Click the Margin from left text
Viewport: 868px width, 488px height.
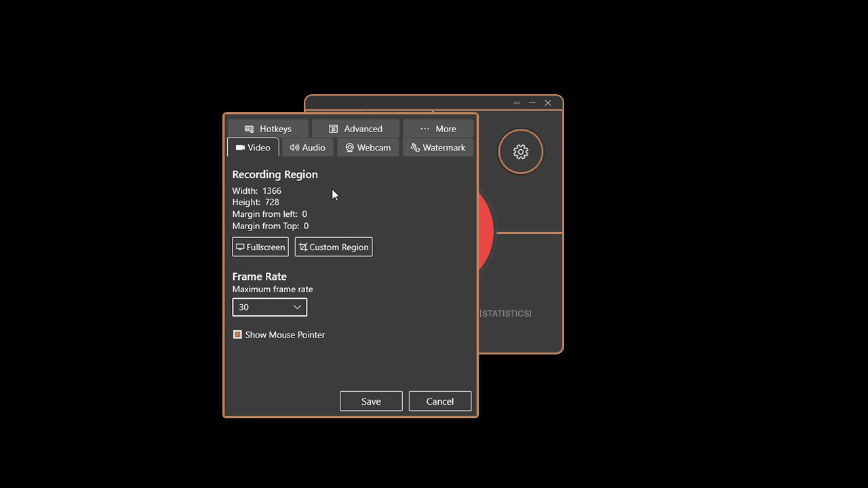point(270,214)
